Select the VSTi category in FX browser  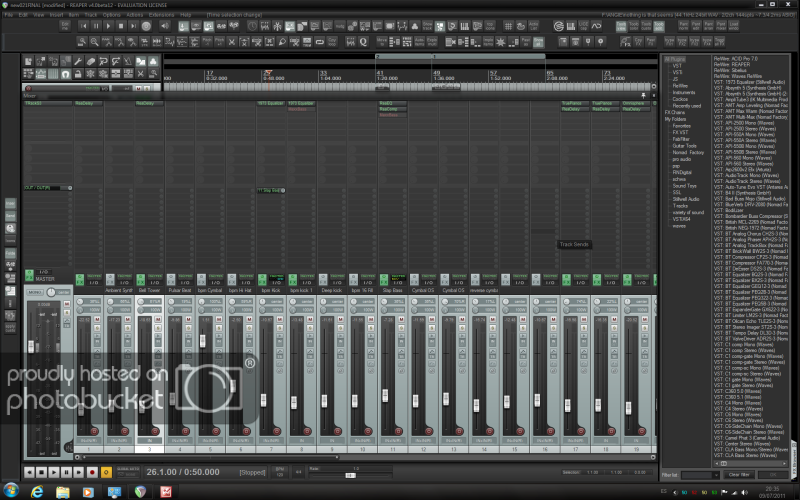coord(677,73)
